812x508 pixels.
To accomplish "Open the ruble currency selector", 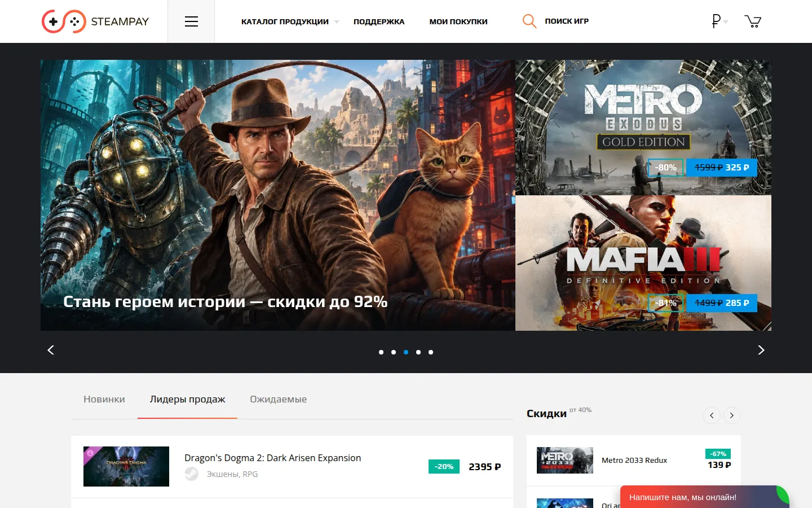I will (x=719, y=21).
